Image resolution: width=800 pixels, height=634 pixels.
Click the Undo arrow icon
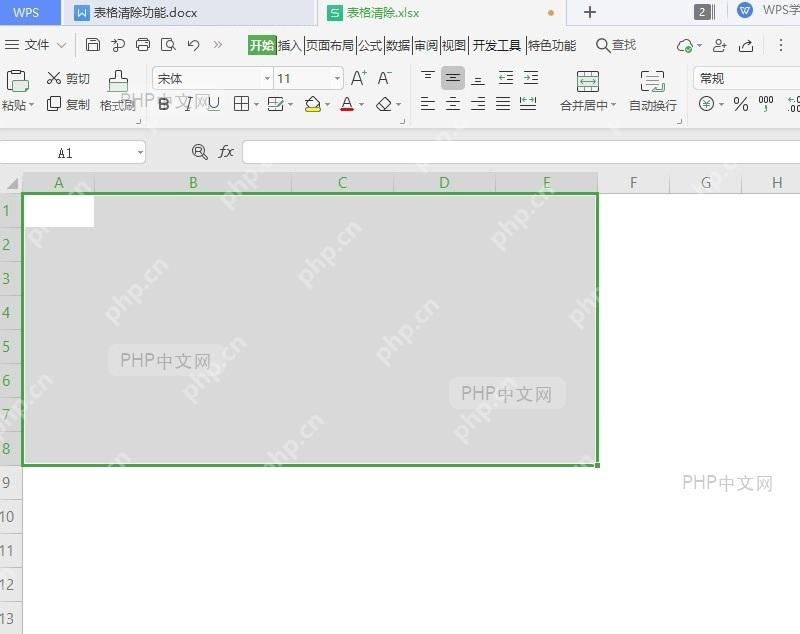pyautogui.click(x=193, y=45)
